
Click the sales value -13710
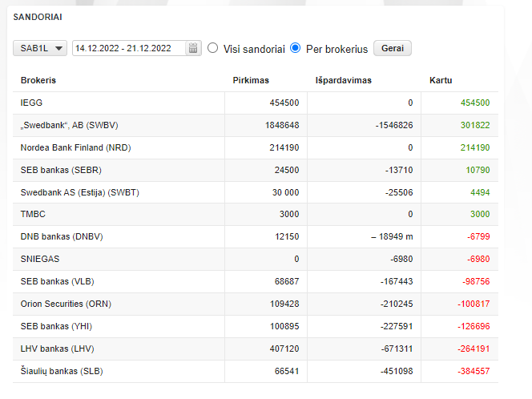tap(399, 170)
